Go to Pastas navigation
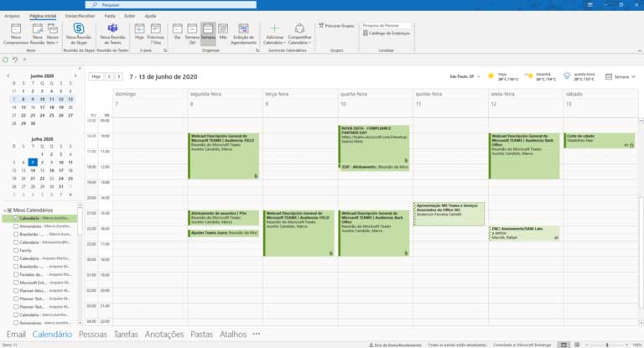Screen dimensions: 644x348 click(x=201, y=335)
